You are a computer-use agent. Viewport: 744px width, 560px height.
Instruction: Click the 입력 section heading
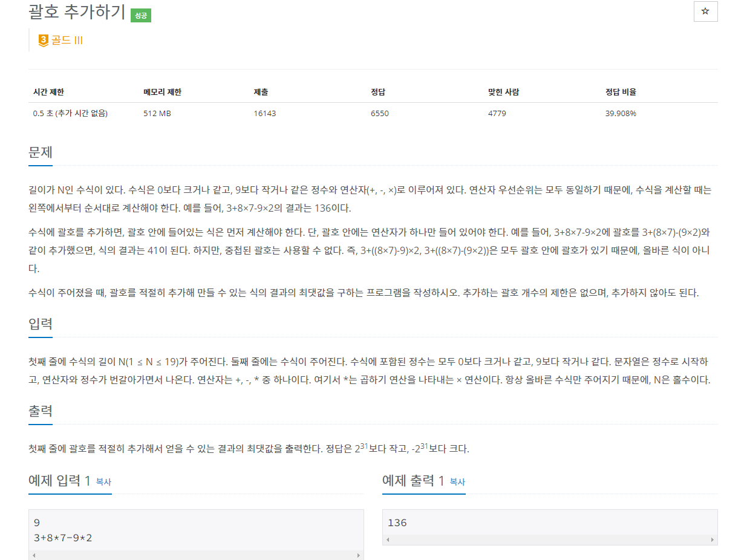(41, 324)
